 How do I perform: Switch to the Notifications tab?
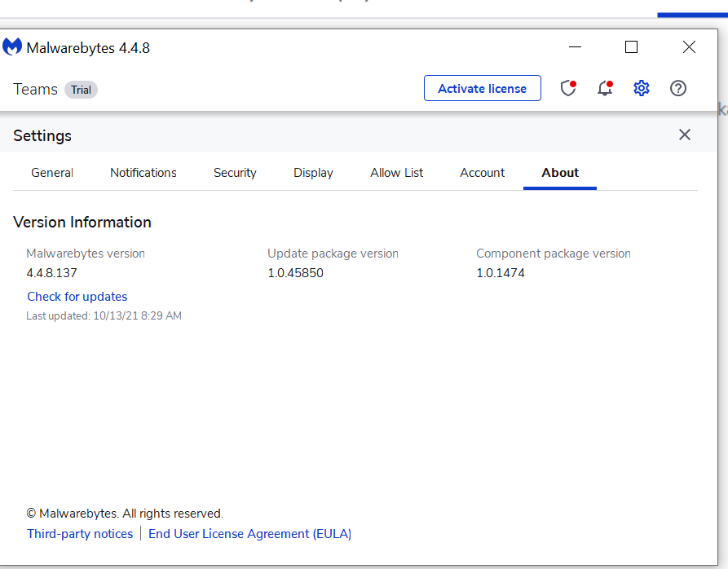(x=143, y=173)
